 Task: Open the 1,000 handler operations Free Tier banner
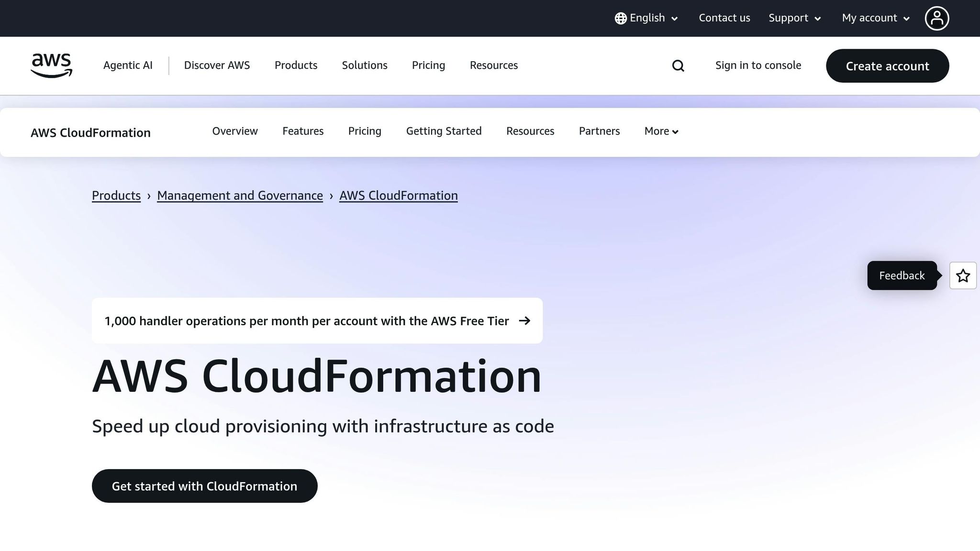point(317,320)
